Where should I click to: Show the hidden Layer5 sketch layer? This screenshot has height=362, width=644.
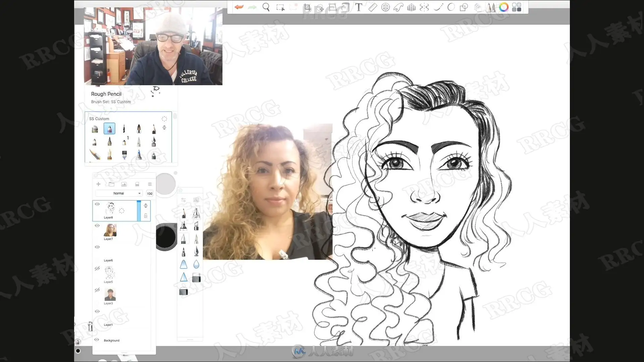pos(97,268)
